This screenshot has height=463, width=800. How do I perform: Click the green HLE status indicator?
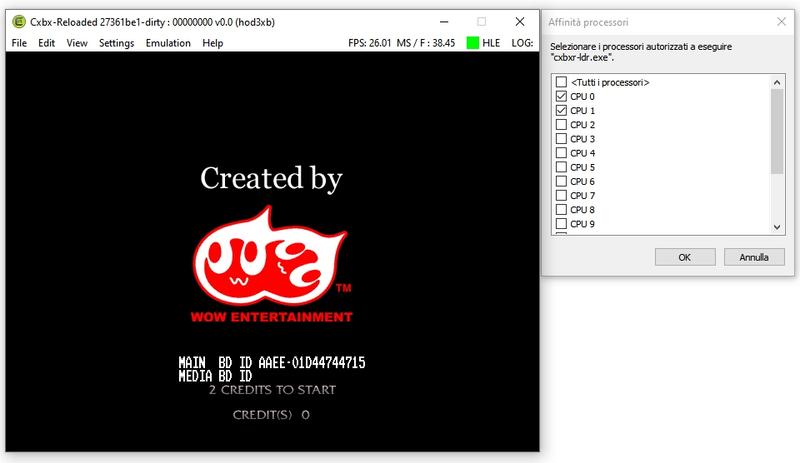[x=473, y=43]
